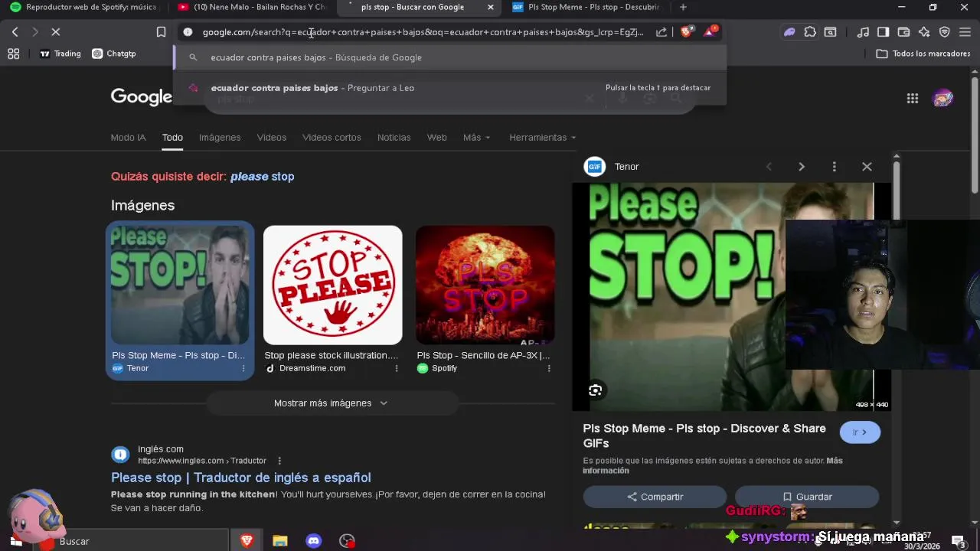
Task: Open the purple Phantom extension icon
Action: (x=789, y=32)
